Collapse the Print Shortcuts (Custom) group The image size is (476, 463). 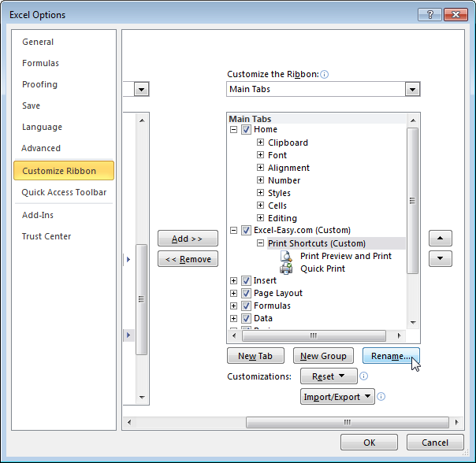click(260, 243)
